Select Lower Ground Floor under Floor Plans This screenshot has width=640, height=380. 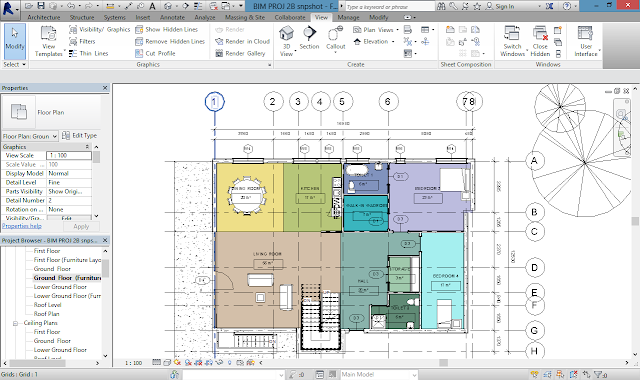click(x=60, y=287)
